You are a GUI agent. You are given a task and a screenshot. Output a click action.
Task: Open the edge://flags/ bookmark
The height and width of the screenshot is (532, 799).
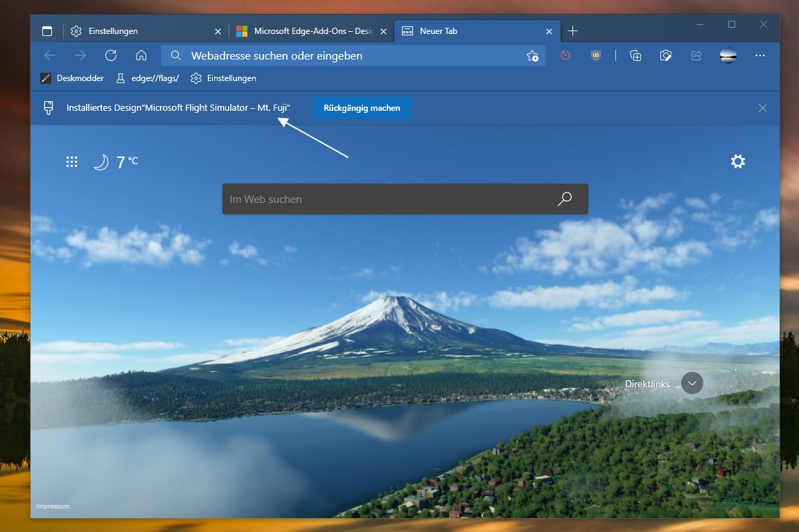click(x=148, y=78)
